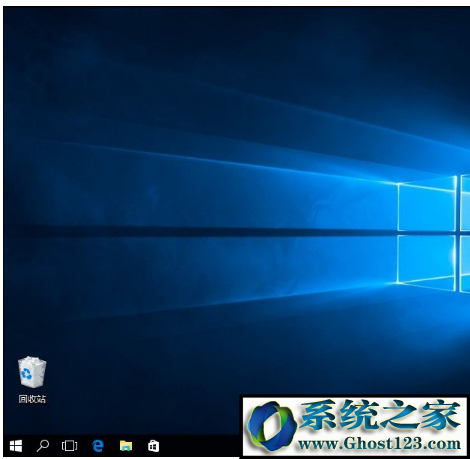Viewport: 470px width, 459px height.
Task: Click the 系 character in the watermark
Action: click(319, 415)
